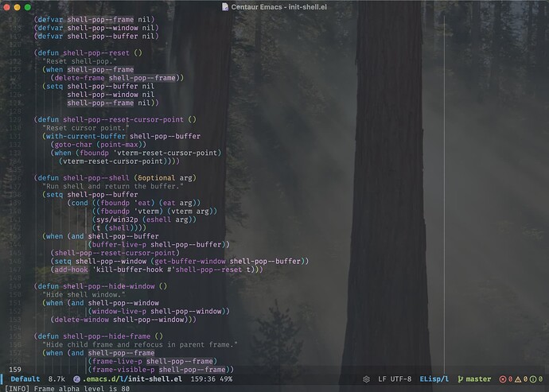Click the 49% buffer position indicator

tap(226, 379)
